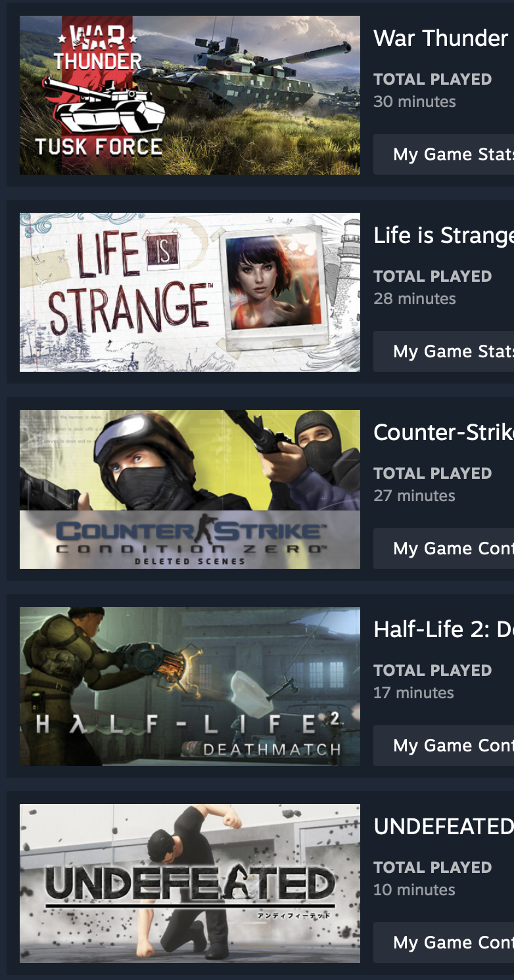Open My Game Content for UNDEFEATED
The image size is (514, 980).
click(x=444, y=943)
